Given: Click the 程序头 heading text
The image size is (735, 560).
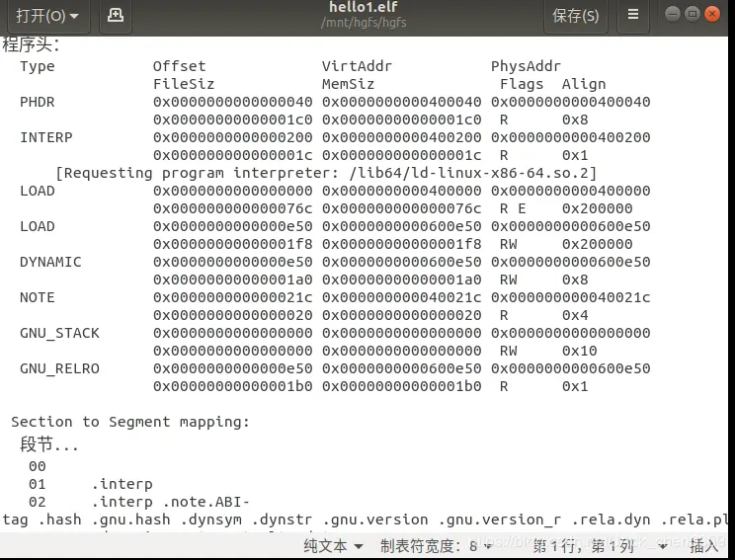Looking at the screenshot, I should pos(31,45).
